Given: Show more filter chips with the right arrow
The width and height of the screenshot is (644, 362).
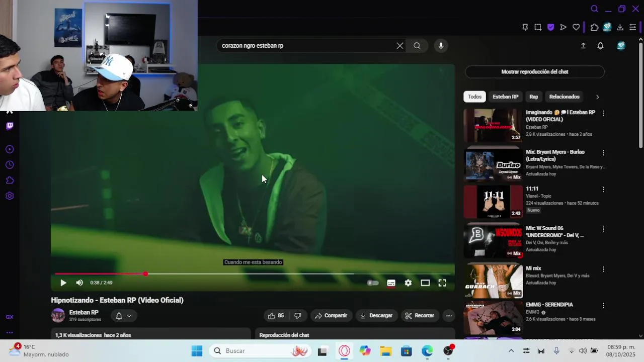Looking at the screenshot, I should point(597,97).
